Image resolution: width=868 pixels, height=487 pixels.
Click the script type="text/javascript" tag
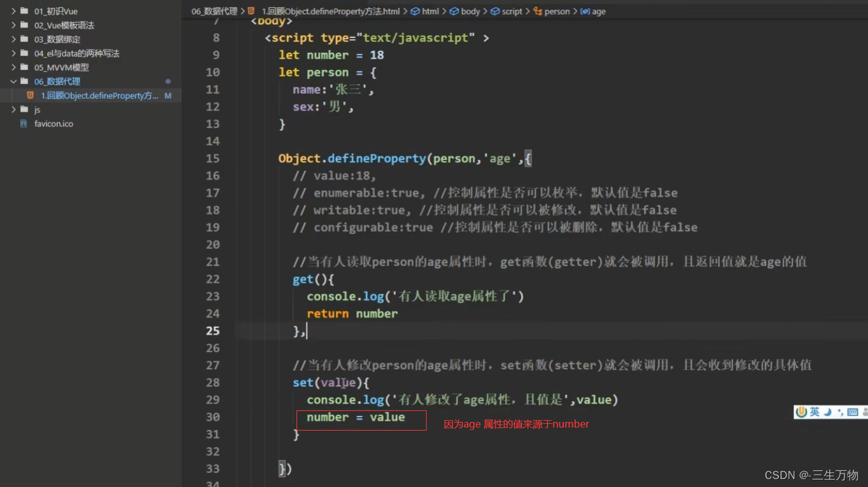(377, 38)
